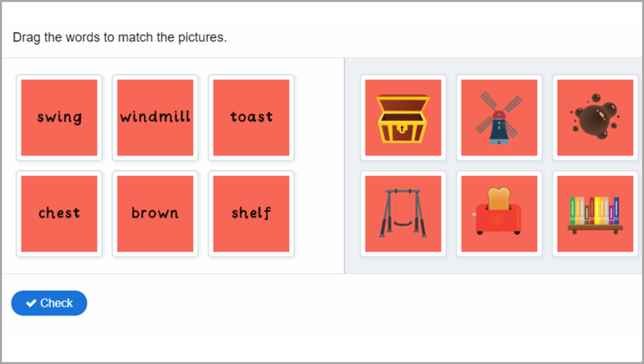Click the instruction text about dragging words
Image resolution: width=644 pixels, height=364 pixels.
click(119, 37)
